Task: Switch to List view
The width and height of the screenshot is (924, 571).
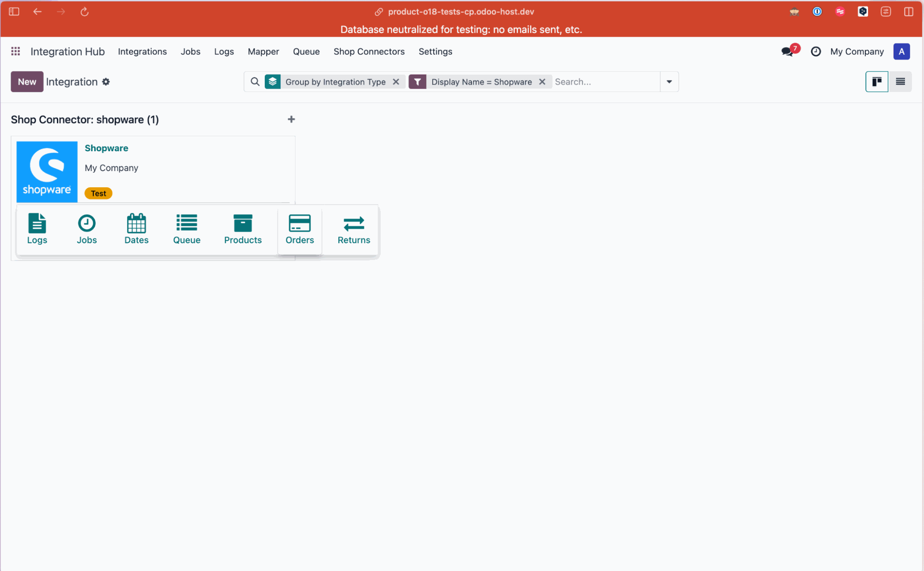Action: pyautogui.click(x=900, y=81)
